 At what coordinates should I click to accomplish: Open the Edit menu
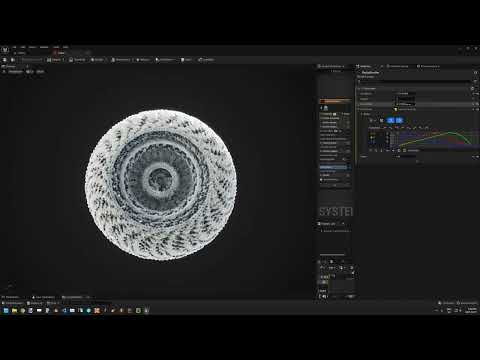click(x=23, y=47)
